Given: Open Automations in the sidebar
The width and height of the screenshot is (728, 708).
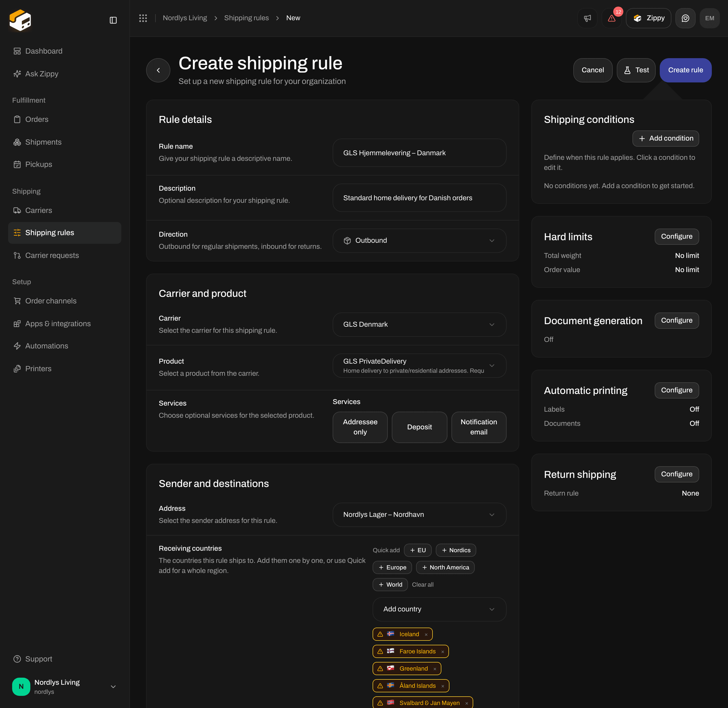Looking at the screenshot, I should (x=65, y=346).
